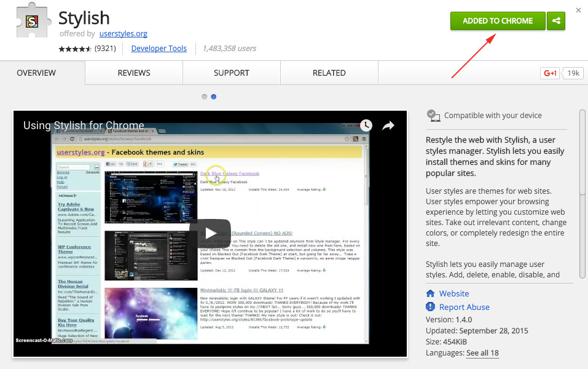
Task: Click the 19k +1 count bubble
Action: coord(573,73)
